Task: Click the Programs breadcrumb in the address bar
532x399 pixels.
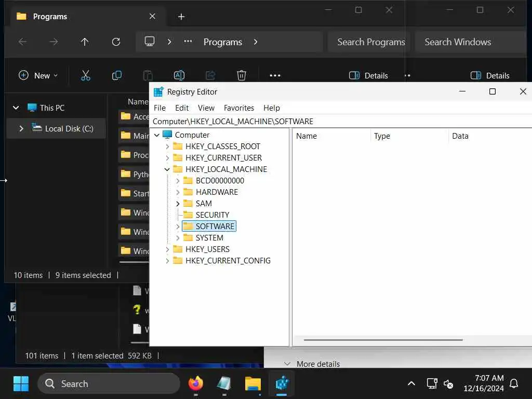Action: [x=222, y=42]
